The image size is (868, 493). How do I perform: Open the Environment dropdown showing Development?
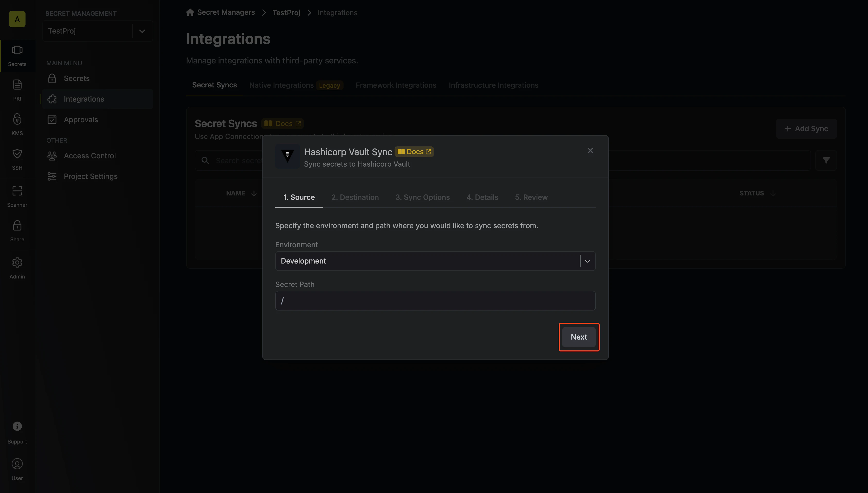coord(435,261)
